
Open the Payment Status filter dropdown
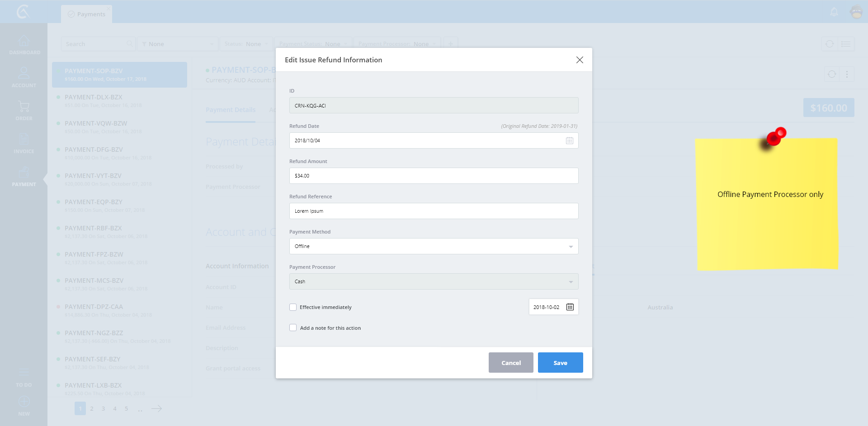tap(313, 44)
